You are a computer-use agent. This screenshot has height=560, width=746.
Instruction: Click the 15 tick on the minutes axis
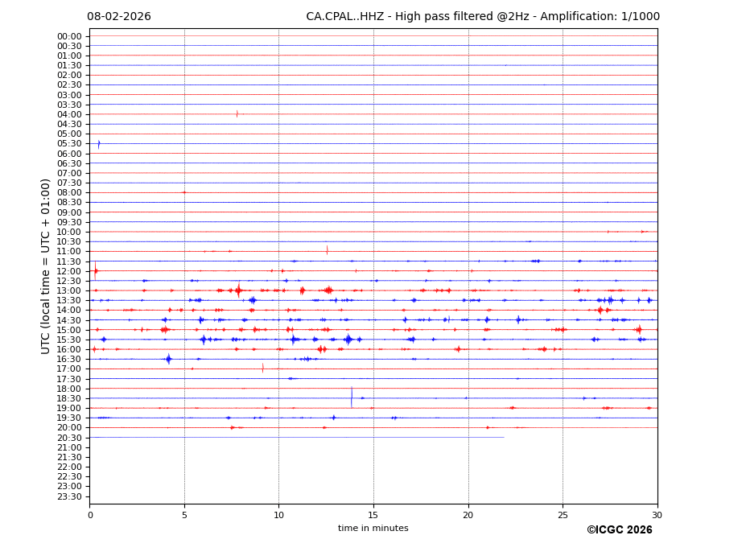373,515
